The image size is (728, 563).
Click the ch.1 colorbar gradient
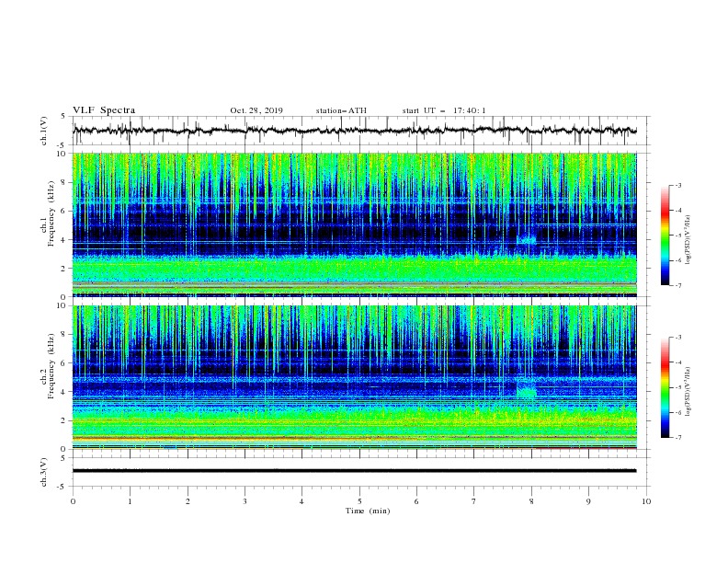tap(665, 236)
